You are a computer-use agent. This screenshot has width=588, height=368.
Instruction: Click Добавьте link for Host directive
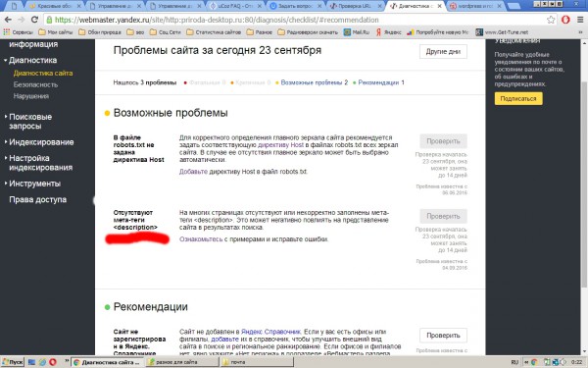pyautogui.click(x=193, y=172)
